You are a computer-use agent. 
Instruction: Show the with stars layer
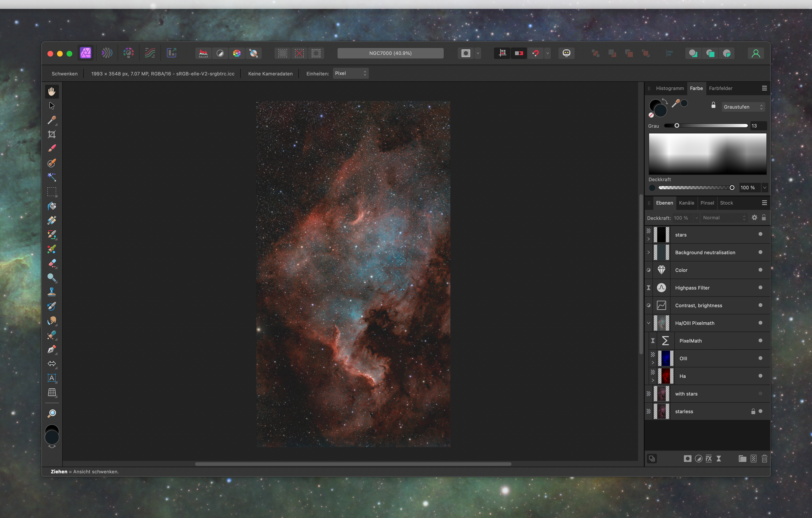(760, 393)
